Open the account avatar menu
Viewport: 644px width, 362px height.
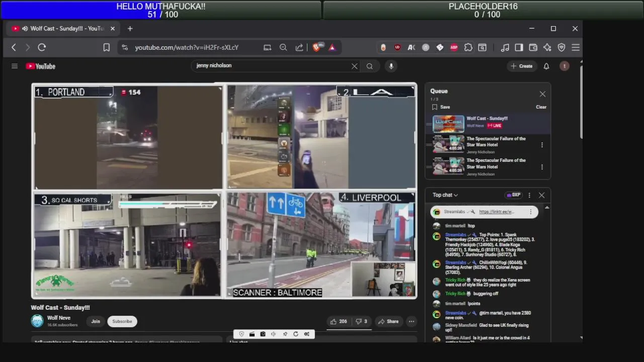point(565,66)
